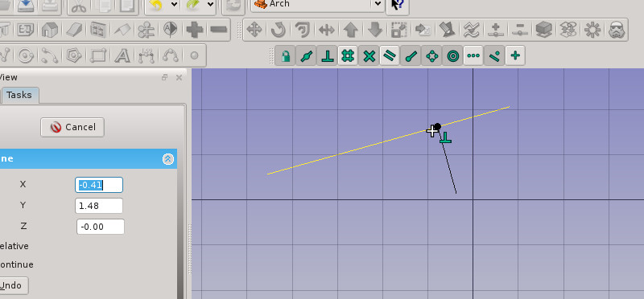
Task: Click the Draft Move tool icon
Action: (254, 30)
